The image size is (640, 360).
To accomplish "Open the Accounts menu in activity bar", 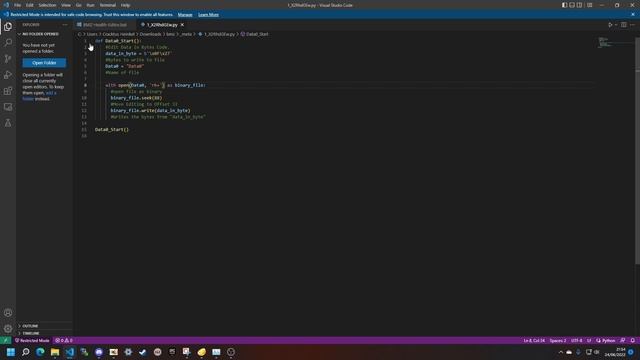I will pos(8,313).
